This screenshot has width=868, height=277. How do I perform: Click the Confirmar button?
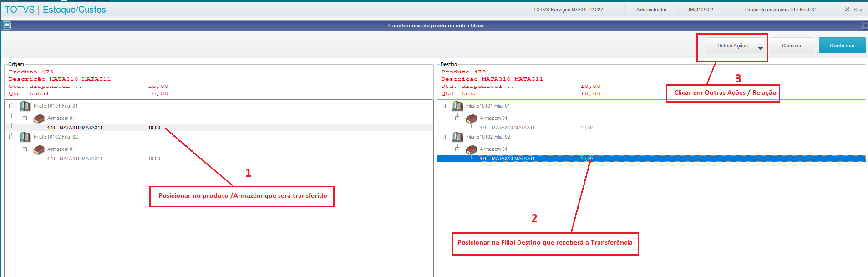(842, 46)
